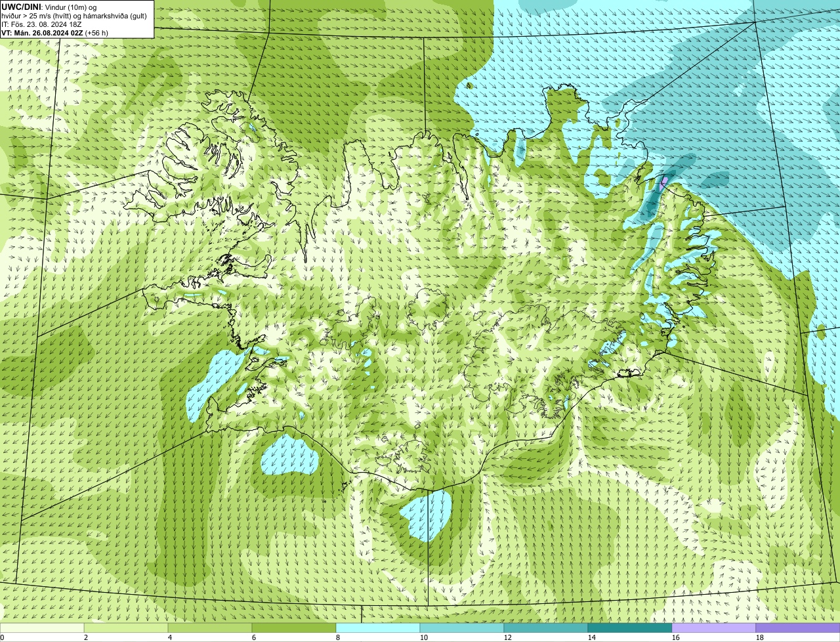This screenshot has width=840, height=642.
Task: Click the 0–2 m/s palest legend color
Action: 42,628
